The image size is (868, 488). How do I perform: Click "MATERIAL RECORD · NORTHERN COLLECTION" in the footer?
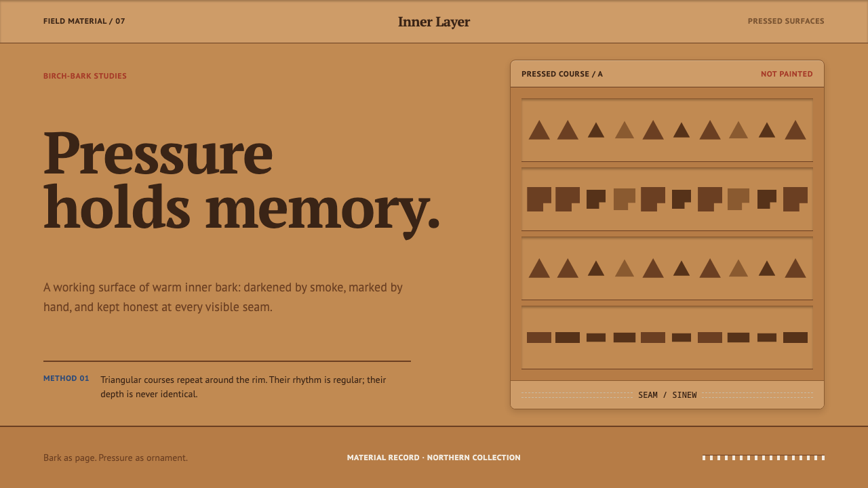tap(434, 457)
